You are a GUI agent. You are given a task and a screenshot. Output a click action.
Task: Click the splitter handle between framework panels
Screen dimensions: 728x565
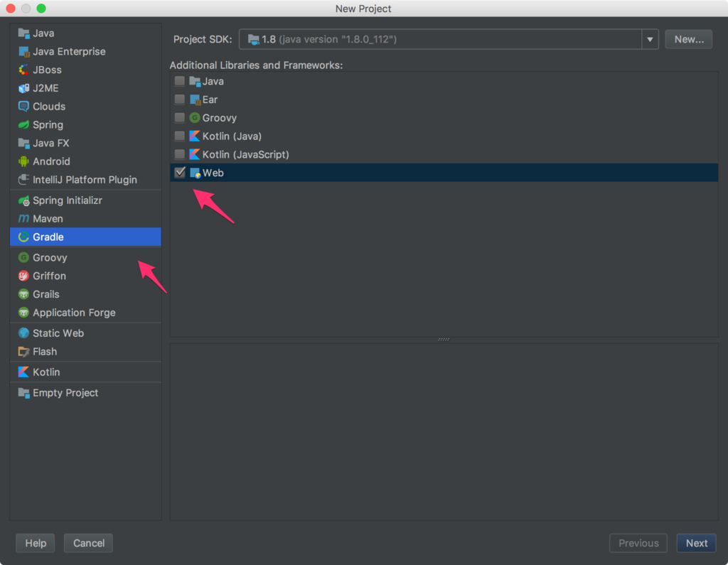pyautogui.click(x=444, y=340)
